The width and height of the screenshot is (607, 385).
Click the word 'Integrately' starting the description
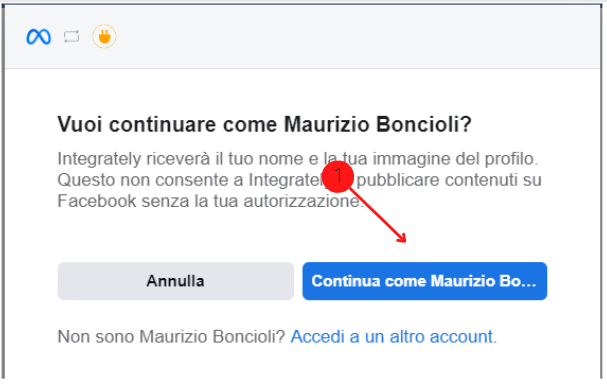click(x=99, y=159)
